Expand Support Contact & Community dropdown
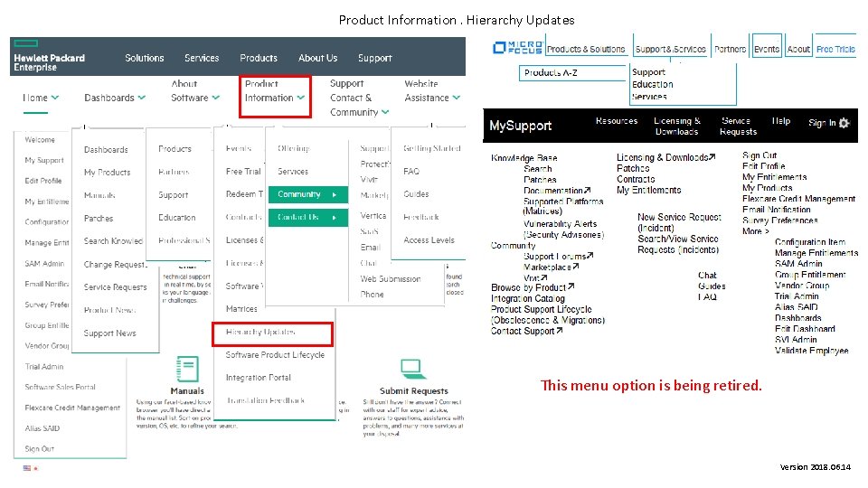The width and height of the screenshot is (868, 488). coord(359,98)
